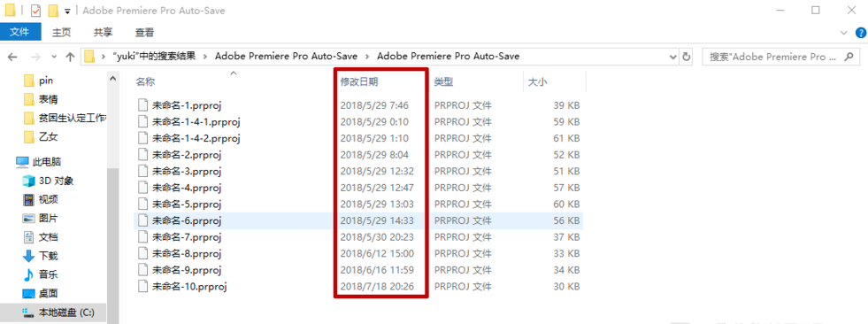
Task: Click the sidebar scrollbar up arrow
Action: tap(113, 79)
